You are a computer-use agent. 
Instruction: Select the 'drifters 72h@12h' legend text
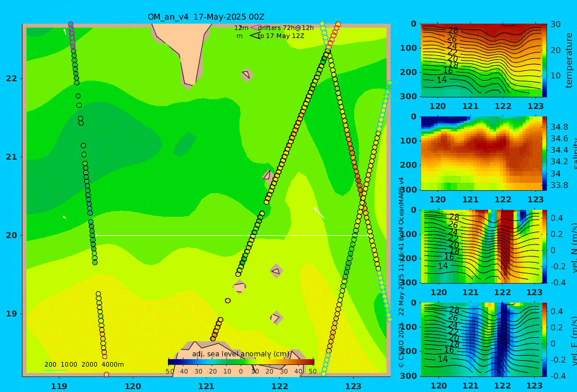point(286,28)
